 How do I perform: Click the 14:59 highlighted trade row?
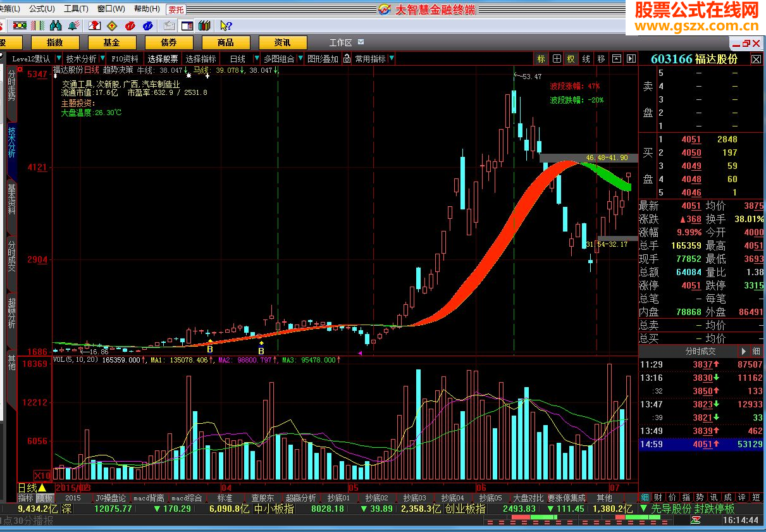pos(701,444)
